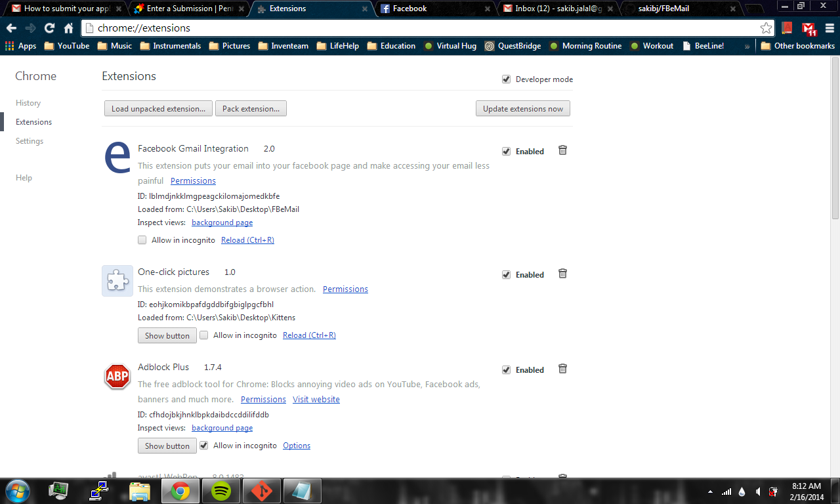Launch Spotify from the taskbar
The width and height of the screenshot is (840, 504).
pyautogui.click(x=220, y=491)
